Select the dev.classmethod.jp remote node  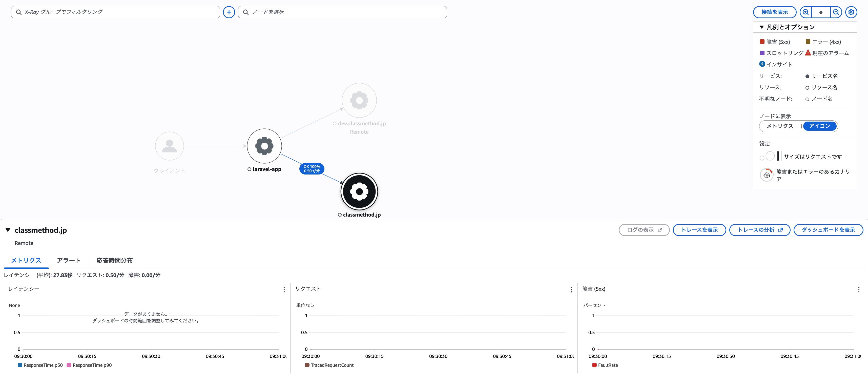[359, 100]
